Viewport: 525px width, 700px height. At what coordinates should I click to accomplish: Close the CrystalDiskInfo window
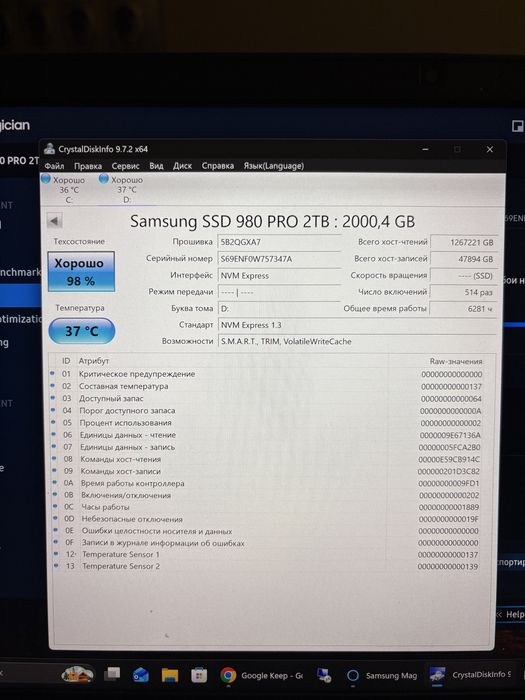coord(490,149)
